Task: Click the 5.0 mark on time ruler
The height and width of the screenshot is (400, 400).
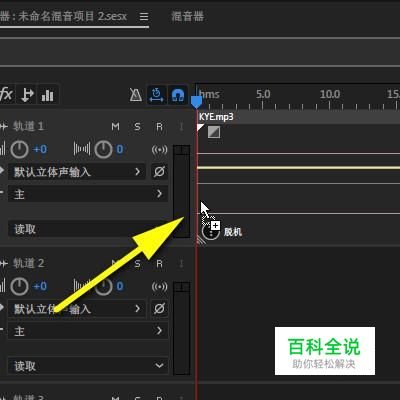Action: point(263,94)
